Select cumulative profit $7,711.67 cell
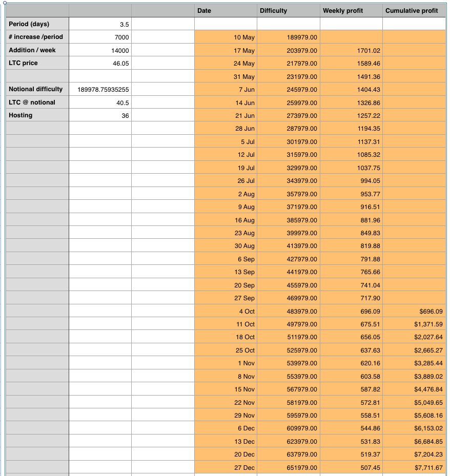The width and height of the screenshot is (450, 476). [414, 467]
